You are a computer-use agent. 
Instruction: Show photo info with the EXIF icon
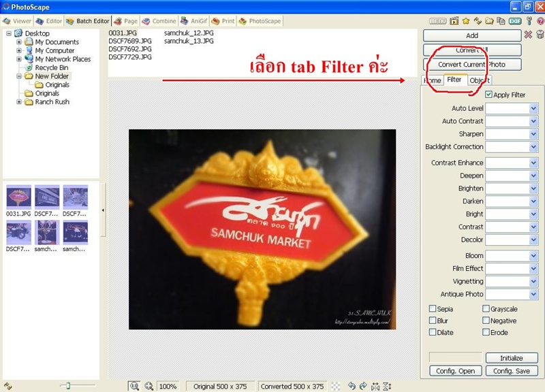click(x=515, y=21)
